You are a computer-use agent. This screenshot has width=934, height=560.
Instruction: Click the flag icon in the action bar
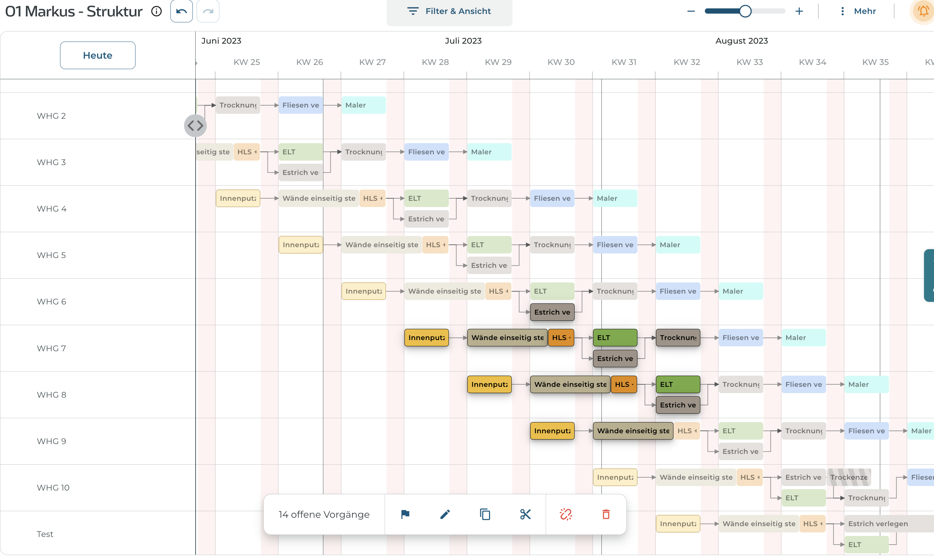click(x=405, y=514)
